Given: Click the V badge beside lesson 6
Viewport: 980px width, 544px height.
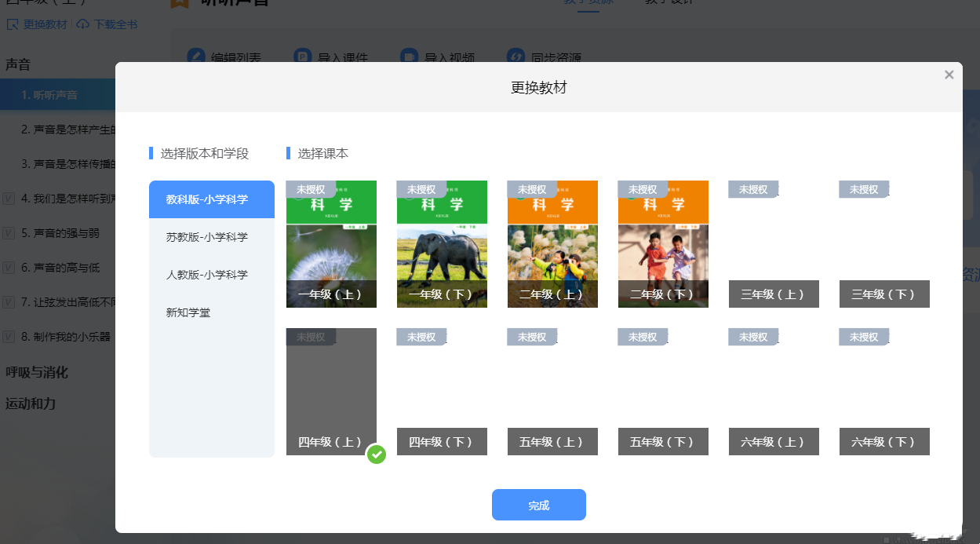Looking at the screenshot, I should (9, 268).
